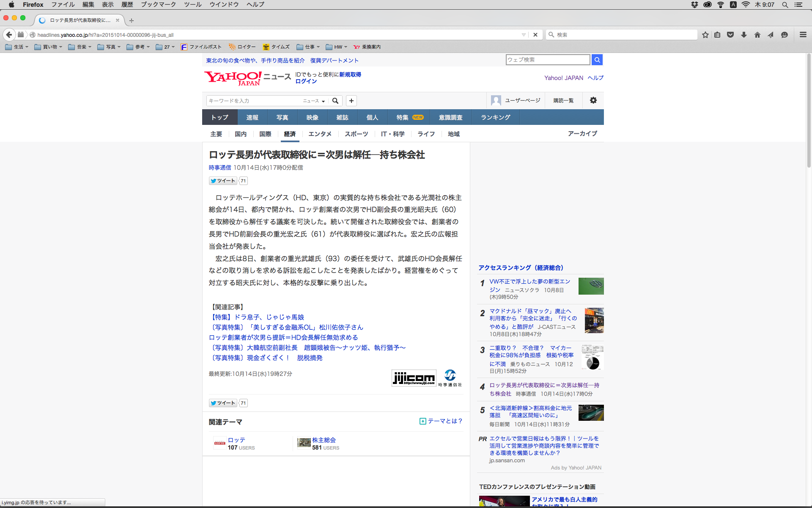Switch to the ランキング tab
Viewport: 812px width, 508px height.
point(495,117)
